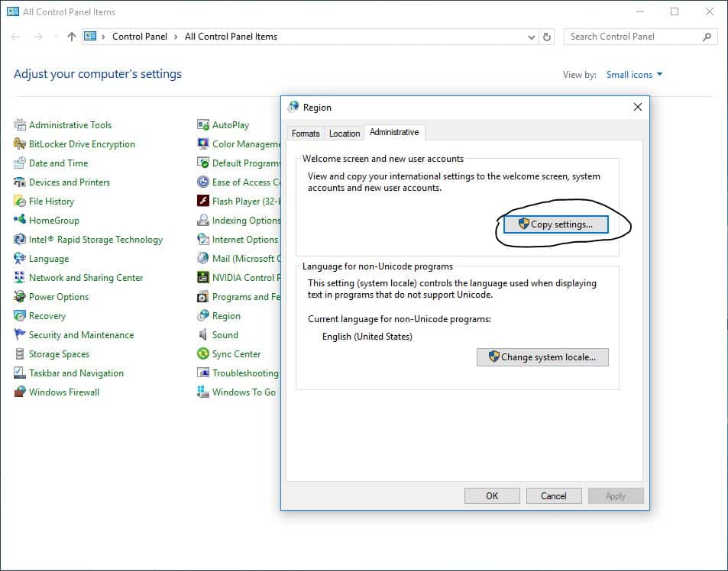Viewport: 728px width, 571px height.
Task: Click the "Adjust your computer's settings" heading
Action: (98, 74)
